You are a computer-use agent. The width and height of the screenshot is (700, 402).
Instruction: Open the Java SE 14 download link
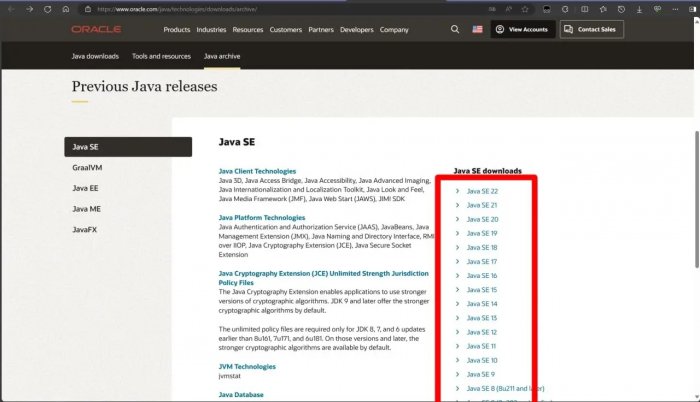point(482,304)
